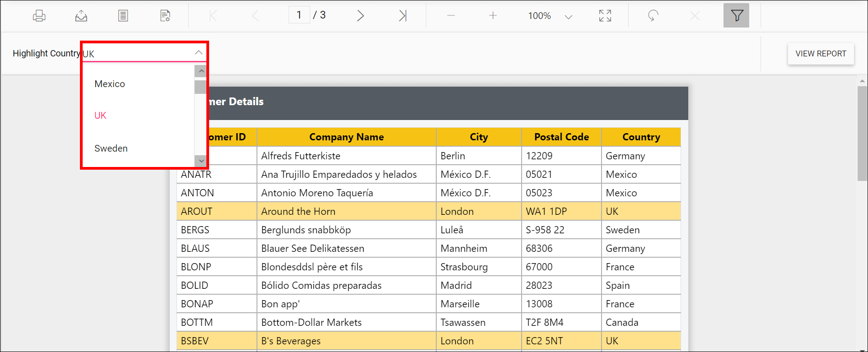The image size is (868, 352).
Task: Click the Spain country cell
Action: point(641,285)
